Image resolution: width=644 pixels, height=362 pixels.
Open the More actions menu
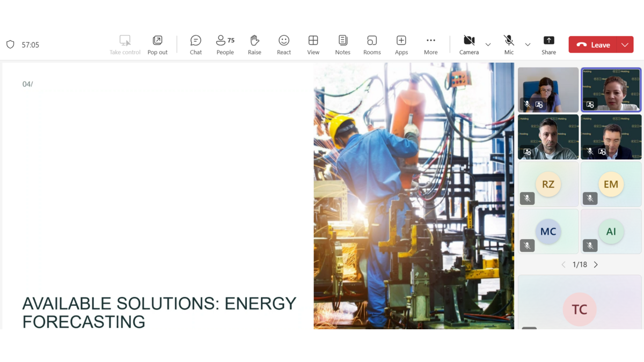point(430,45)
